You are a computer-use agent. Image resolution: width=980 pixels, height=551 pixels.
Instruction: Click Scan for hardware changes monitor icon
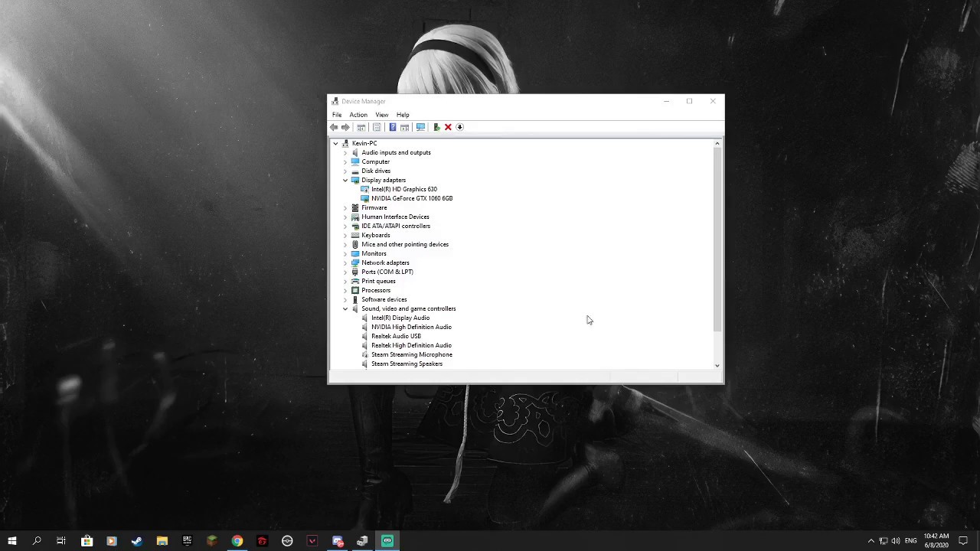[420, 127]
